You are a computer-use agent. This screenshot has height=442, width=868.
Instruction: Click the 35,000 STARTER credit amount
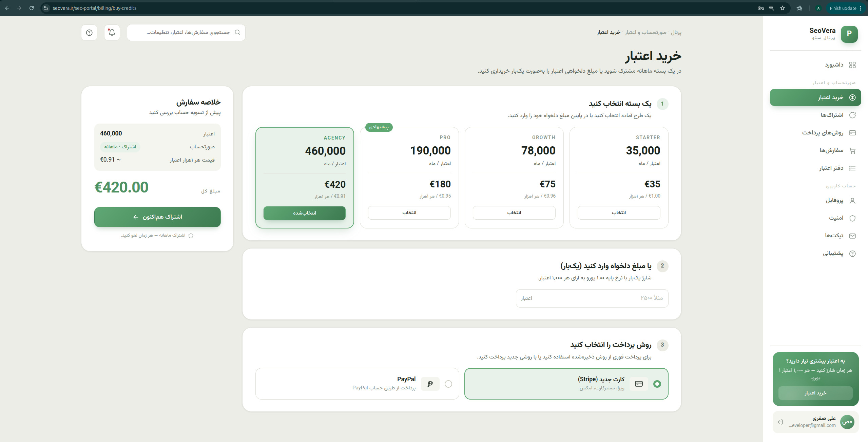643,151
